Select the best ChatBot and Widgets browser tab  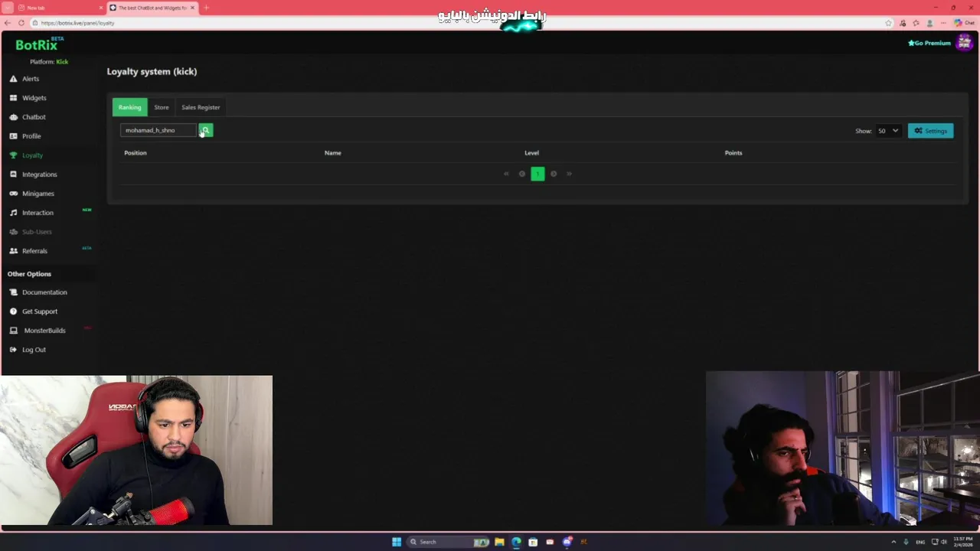(x=152, y=8)
